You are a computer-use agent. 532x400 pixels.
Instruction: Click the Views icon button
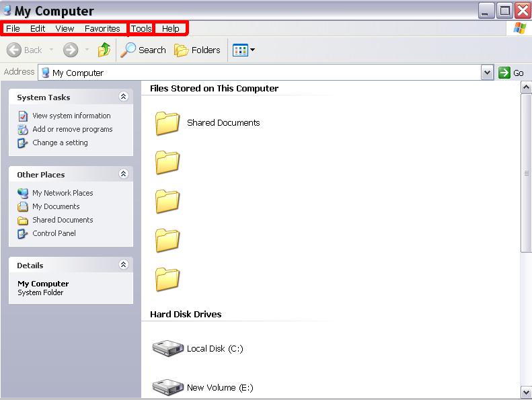[x=240, y=50]
